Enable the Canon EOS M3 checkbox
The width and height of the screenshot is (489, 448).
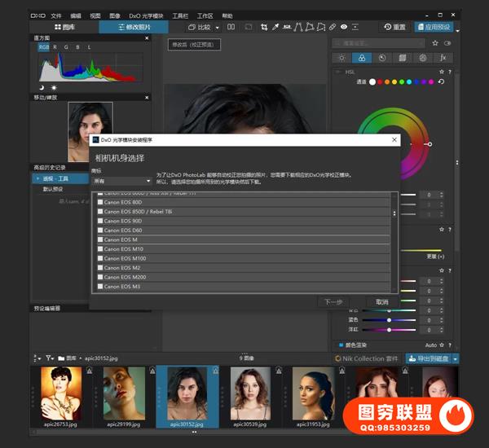[x=100, y=287]
